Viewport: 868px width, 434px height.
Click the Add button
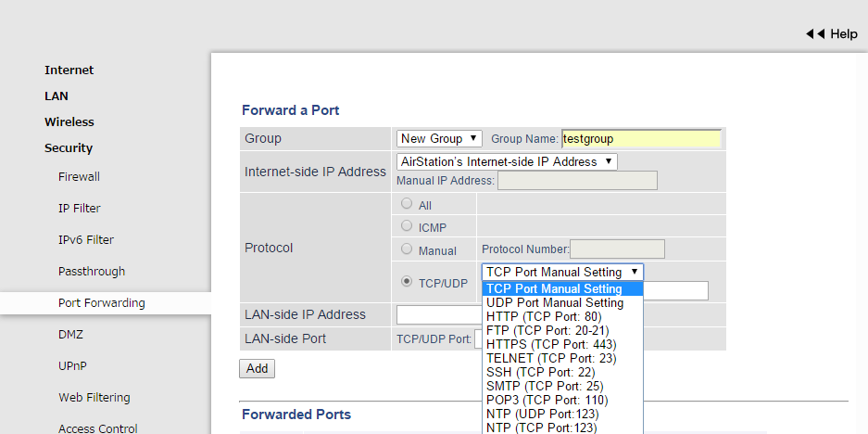257,368
